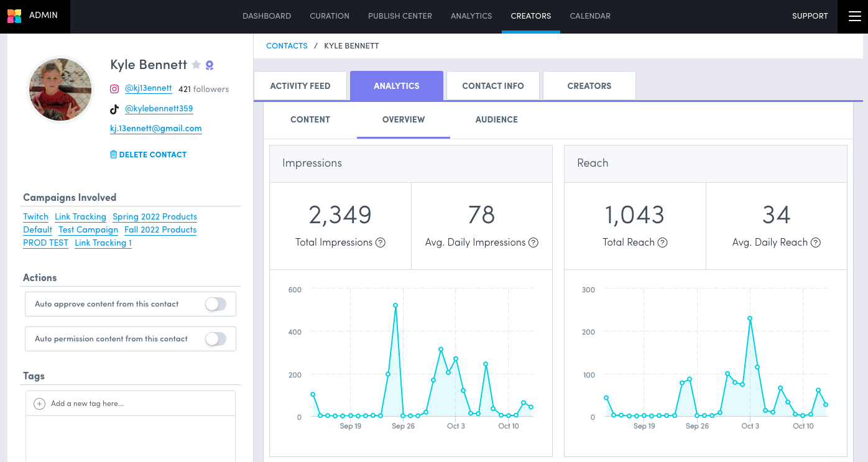868x462 pixels.
Task: Enable auto approve content from this contact
Action: click(x=216, y=304)
